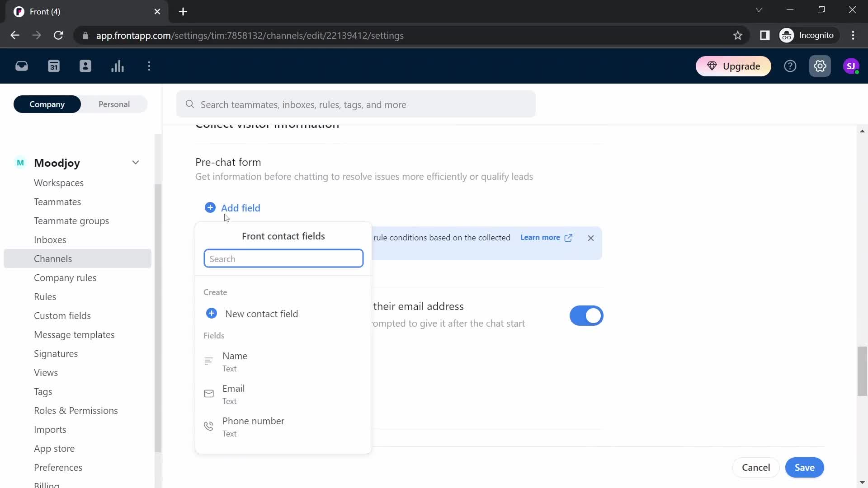This screenshot has height=488, width=868.
Task: Click the contact/address book icon
Action: point(85,66)
